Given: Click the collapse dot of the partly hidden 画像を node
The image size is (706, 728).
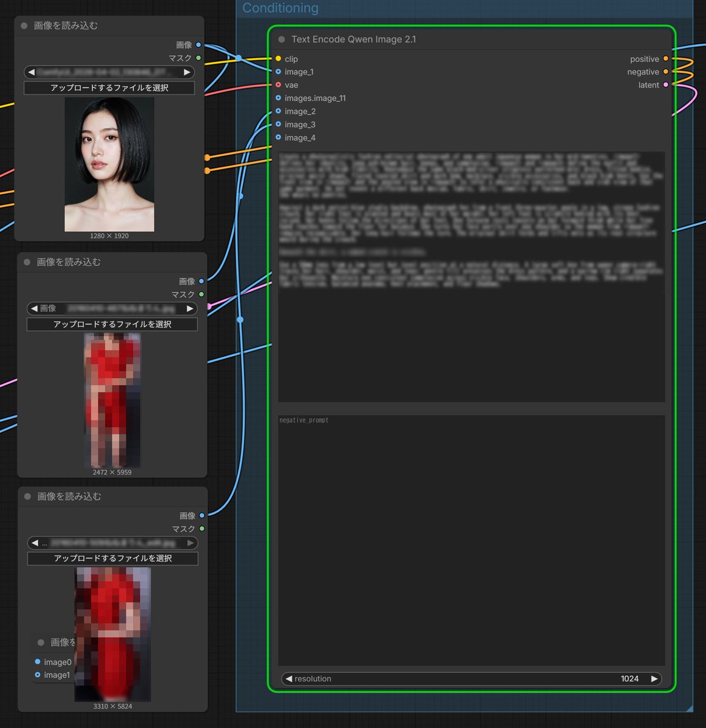Looking at the screenshot, I should pyautogui.click(x=41, y=642).
